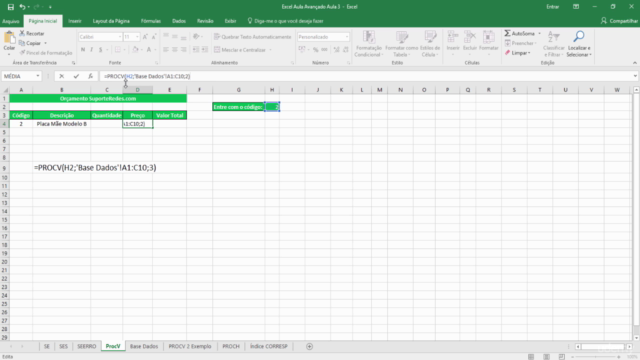Open the font size dropdown
Viewport: 640px width, 360px height.
click(137, 37)
